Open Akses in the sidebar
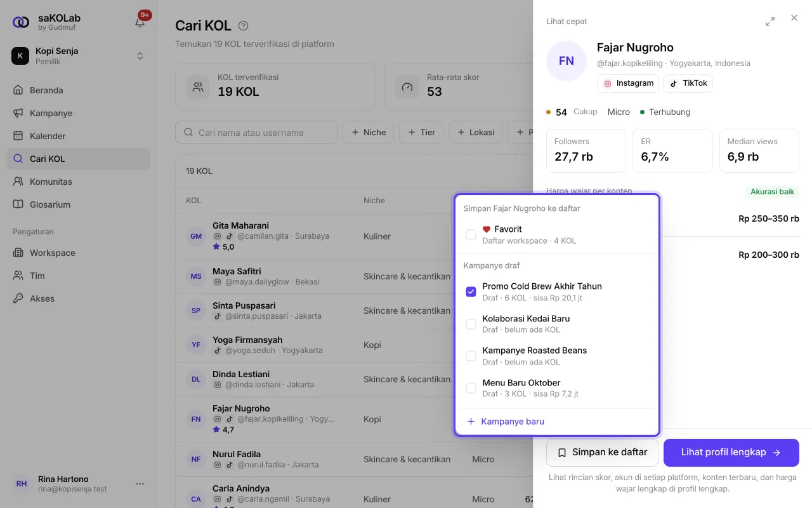The image size is (812, 508). pos(79,298)
